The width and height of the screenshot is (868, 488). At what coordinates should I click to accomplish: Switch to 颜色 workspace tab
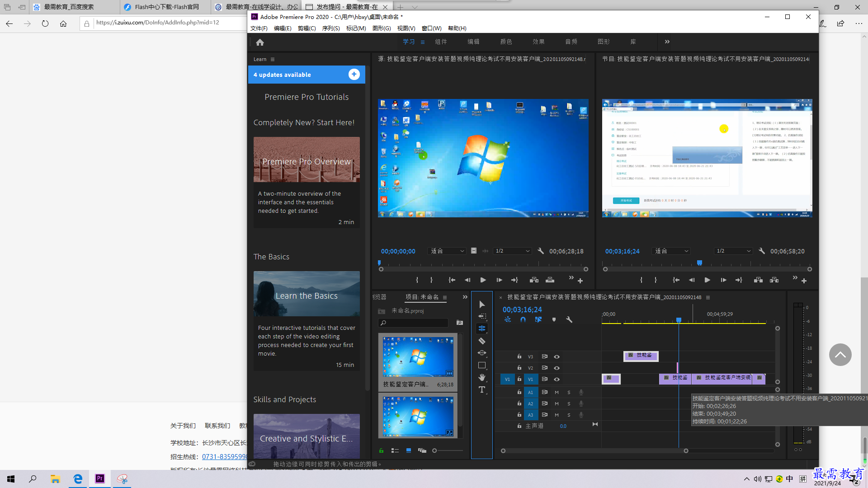point(506,42)
